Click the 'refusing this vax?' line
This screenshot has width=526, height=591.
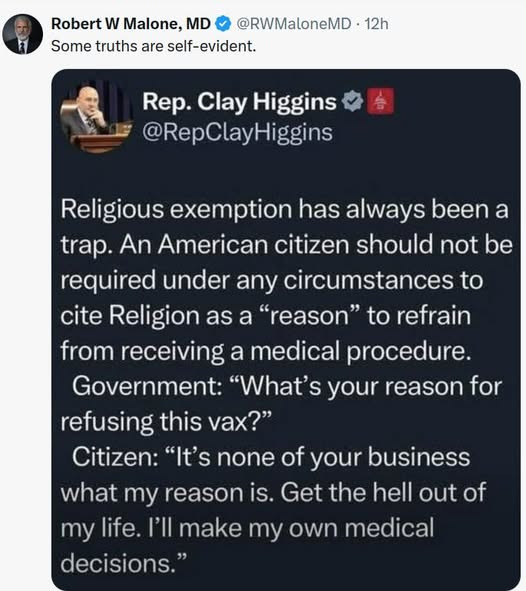click(166, 422)
